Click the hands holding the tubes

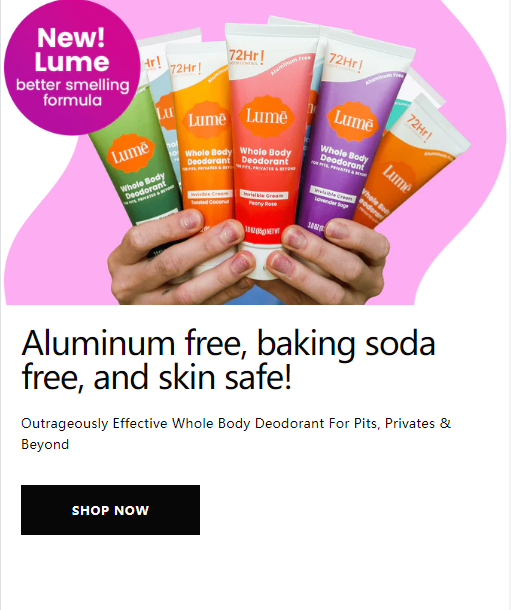click(249, 259)
